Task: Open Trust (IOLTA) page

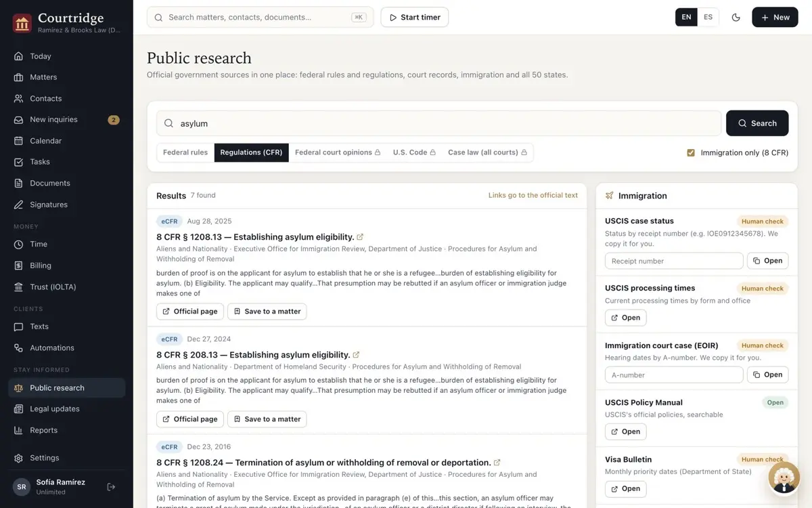Action: pos(66,287)
